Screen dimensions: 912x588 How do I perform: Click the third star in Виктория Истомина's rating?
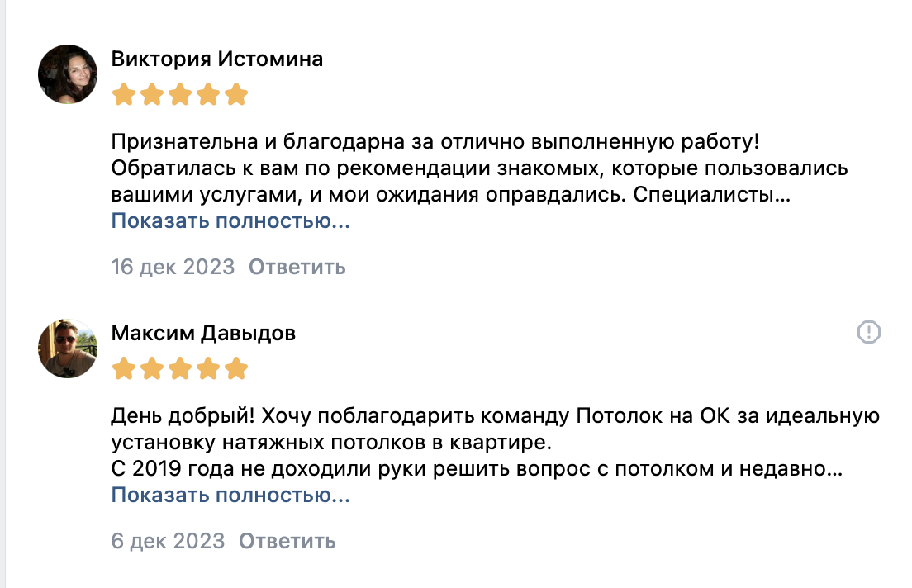tap(180, 95)
